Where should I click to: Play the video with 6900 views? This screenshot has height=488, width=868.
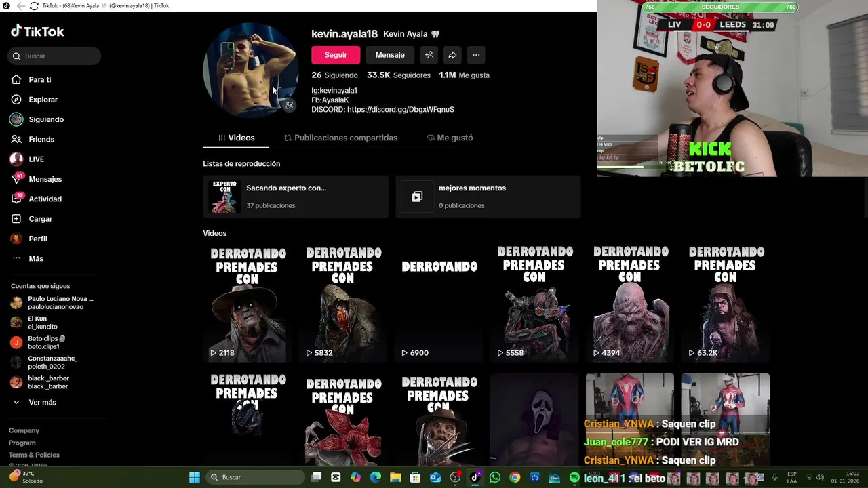pos(439,304)
